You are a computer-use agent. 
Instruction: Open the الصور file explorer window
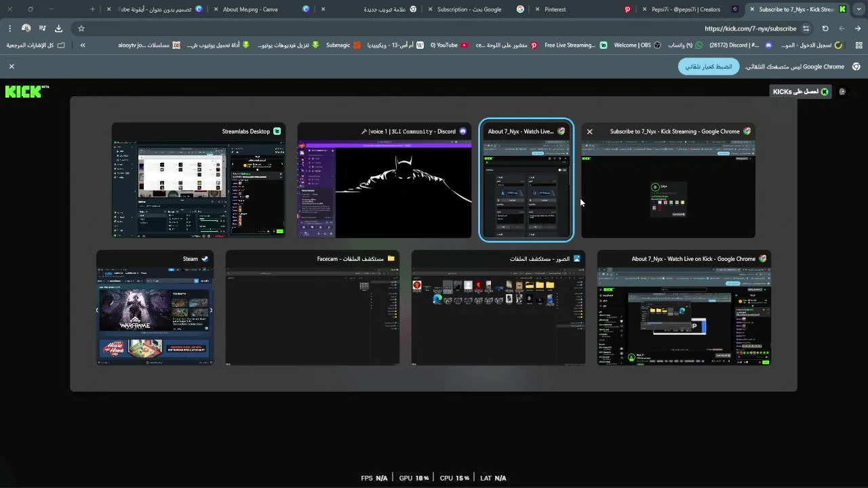498,308
